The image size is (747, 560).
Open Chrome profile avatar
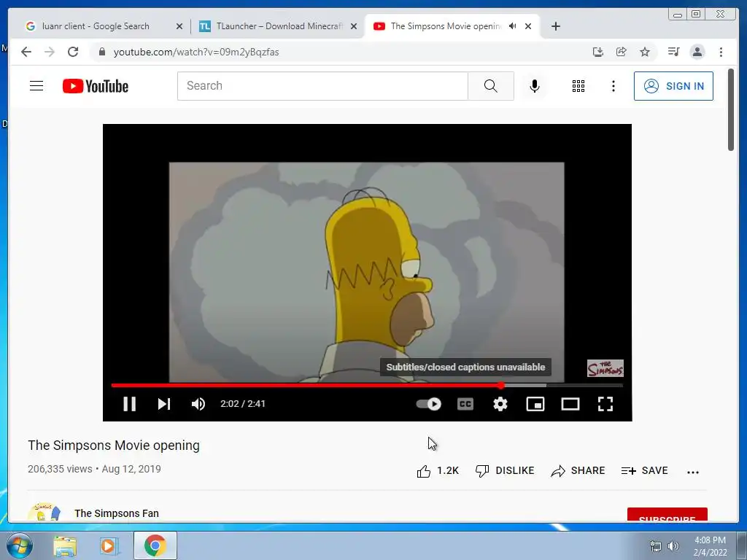tap(697, 52)
